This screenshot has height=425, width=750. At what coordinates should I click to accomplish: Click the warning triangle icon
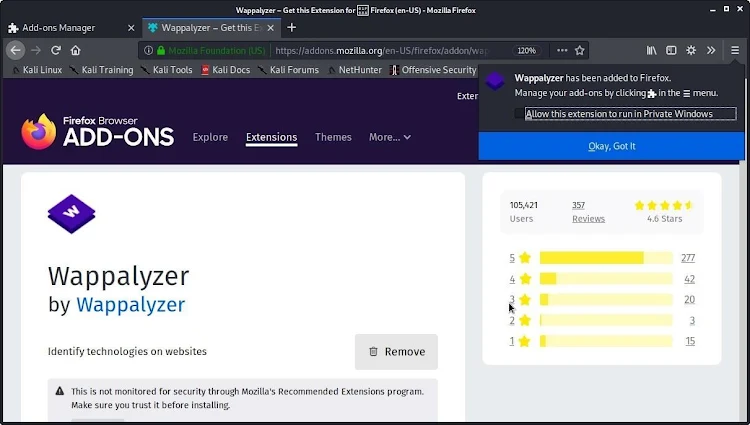(x=60, y=391)
